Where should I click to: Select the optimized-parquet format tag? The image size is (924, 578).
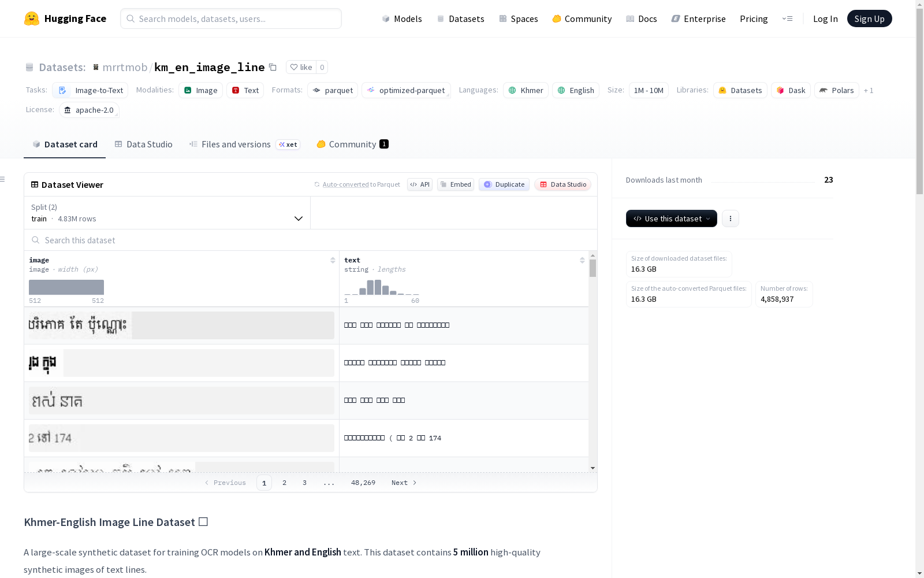(406, 90)
